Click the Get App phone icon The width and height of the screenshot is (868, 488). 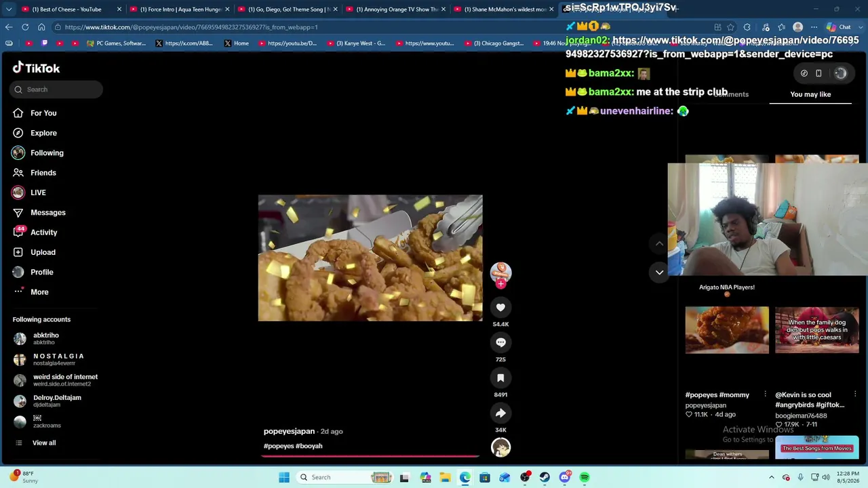818,73
